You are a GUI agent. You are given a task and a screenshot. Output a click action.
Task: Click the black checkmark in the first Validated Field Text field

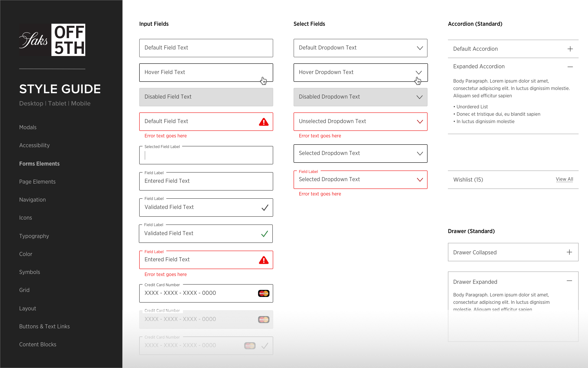[265, 208]
